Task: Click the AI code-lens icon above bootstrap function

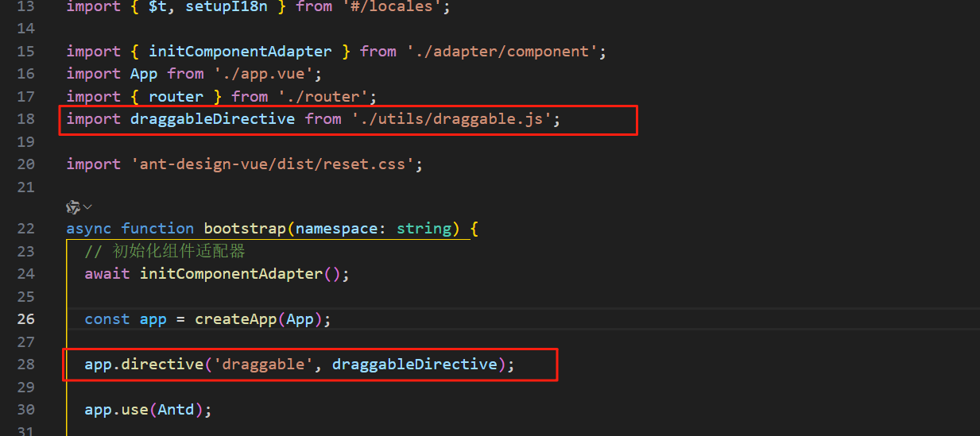Action: click(73, 207)
